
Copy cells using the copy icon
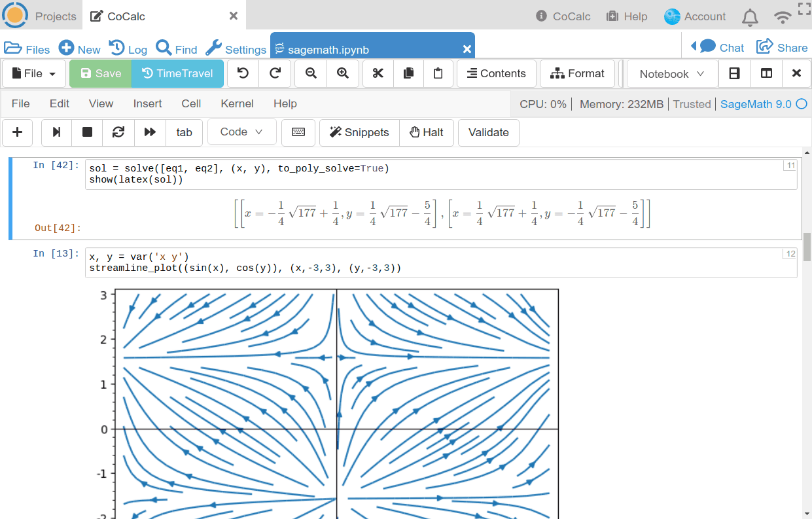(408, 73)
